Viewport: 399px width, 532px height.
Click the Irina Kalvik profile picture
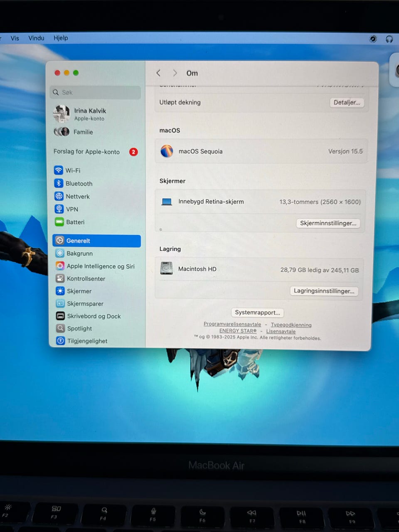pos(62,113)
